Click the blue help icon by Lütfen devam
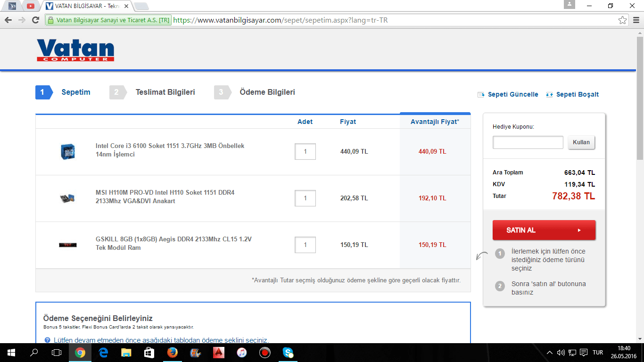Viewport: 644px width, 362px height. pos(47,340)
